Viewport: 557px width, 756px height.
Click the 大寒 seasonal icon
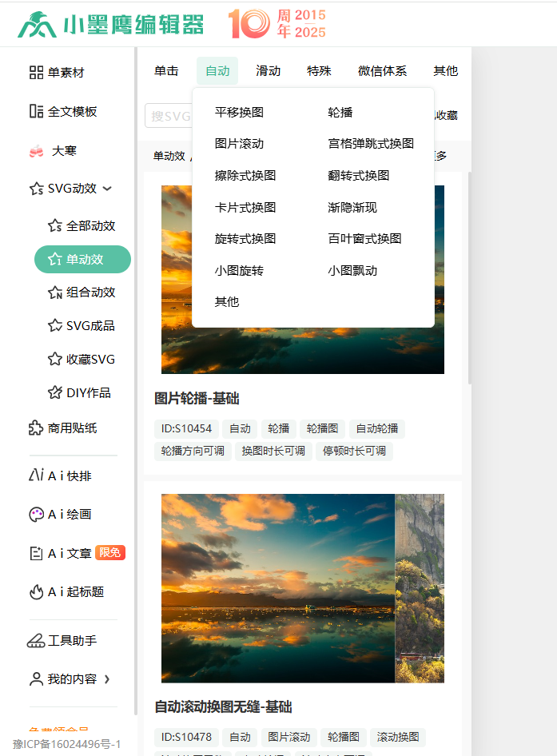(37, 151)
